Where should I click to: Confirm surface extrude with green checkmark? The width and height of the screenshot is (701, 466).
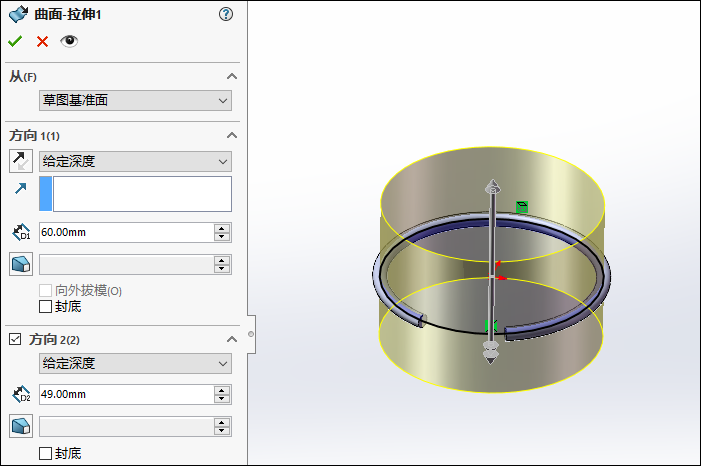15,42
